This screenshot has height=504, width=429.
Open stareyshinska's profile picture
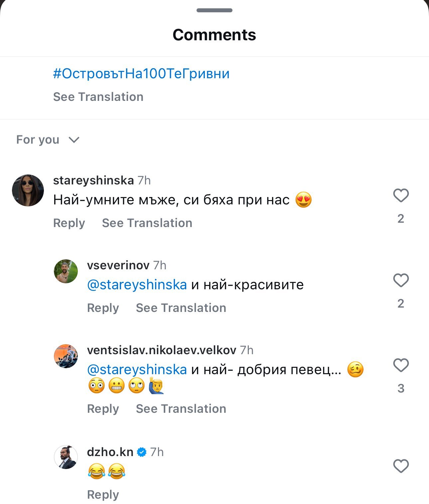point(28,190)
